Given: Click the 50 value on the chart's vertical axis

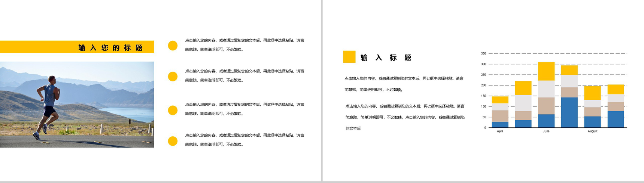Looking at the screenshot, I should click(484, 117).
